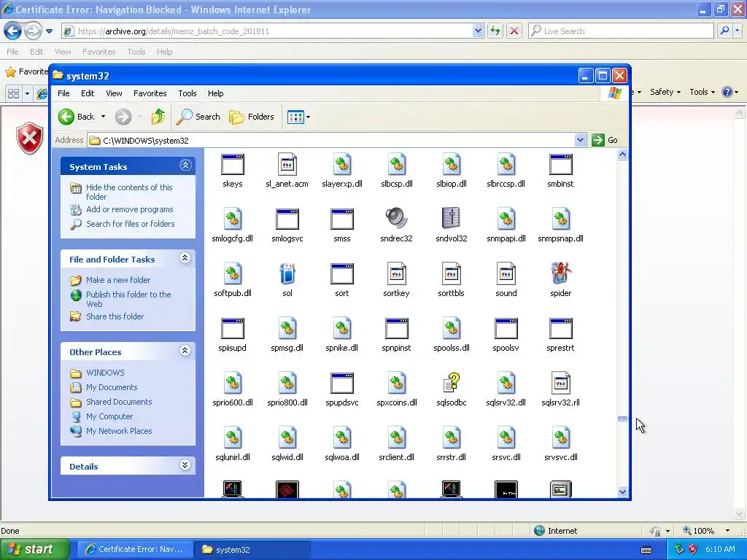Select the sol solitaire card icon

[x=287, y=274]
